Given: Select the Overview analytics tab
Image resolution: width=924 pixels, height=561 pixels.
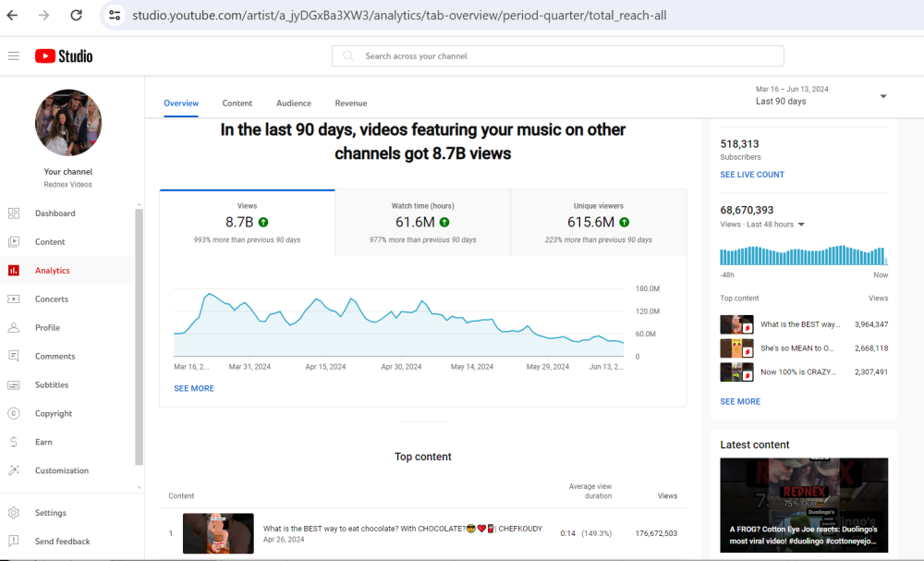Looking at the screenshot, I should pyautogui.click(x=181, y=104).
